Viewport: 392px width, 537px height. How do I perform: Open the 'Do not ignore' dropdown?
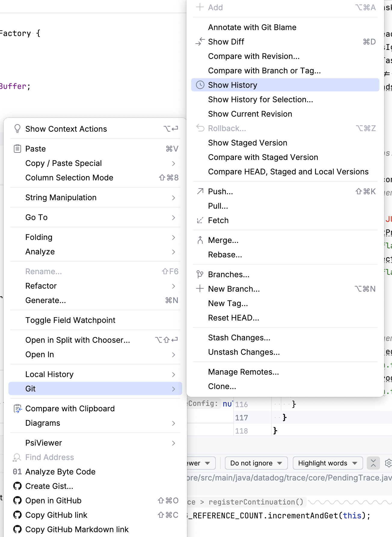(x=256, y=463)
